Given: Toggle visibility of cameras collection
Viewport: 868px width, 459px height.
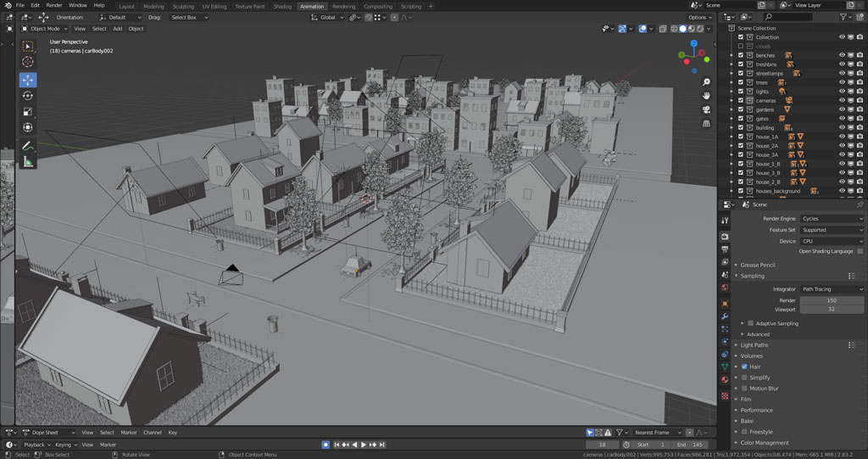Looking at the screenshot, I should [842, 100].
